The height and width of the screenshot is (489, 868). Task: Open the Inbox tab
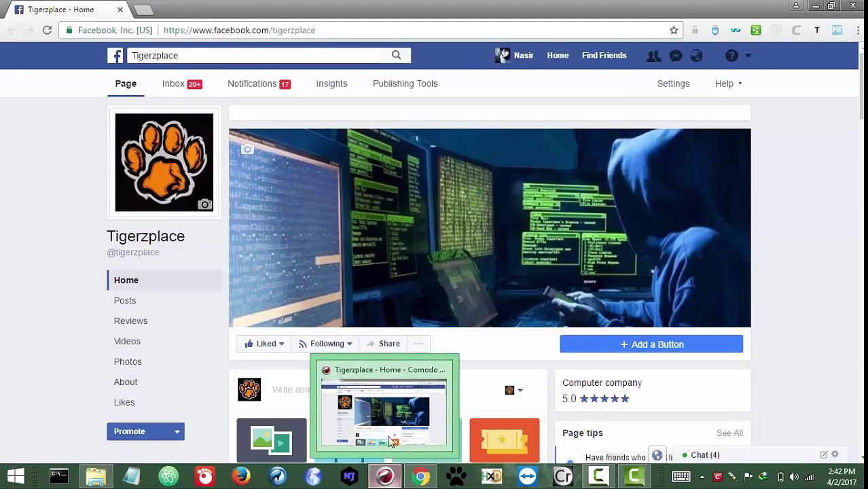[181, 84]
